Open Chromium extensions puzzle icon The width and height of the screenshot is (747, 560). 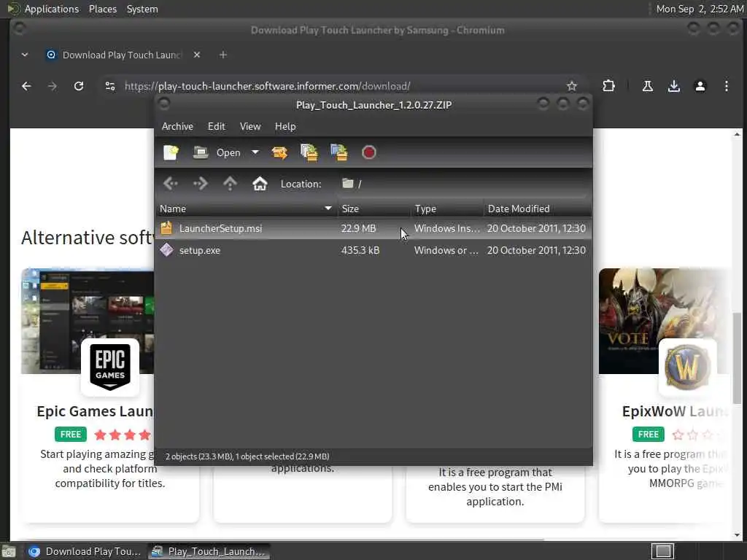[x=608, y=86]
